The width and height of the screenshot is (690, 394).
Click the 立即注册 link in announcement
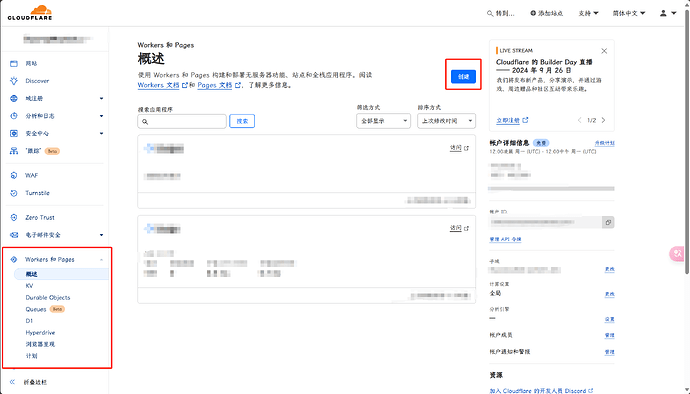508,120
